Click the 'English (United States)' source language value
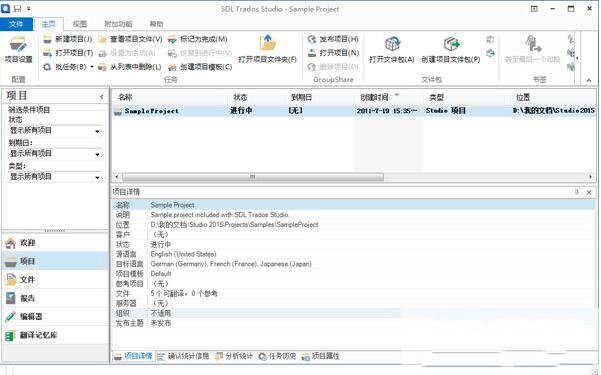The width and height of the screenshot is (601, 375). (183, 254)
